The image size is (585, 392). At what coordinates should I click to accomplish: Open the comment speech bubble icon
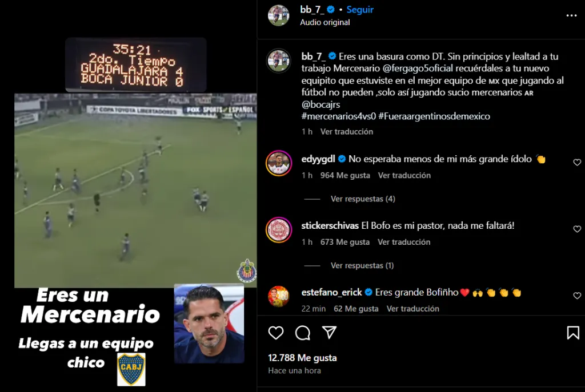click(303, 333)
